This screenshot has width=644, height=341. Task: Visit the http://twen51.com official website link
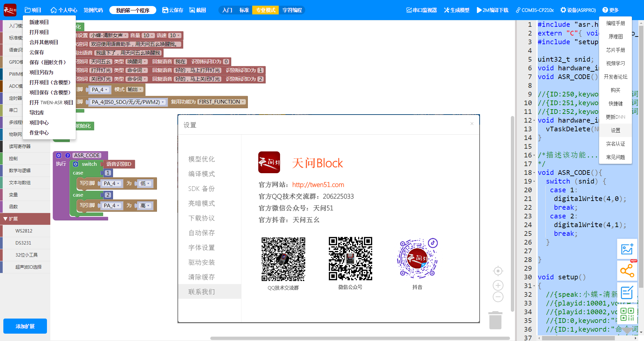(318, 185)
